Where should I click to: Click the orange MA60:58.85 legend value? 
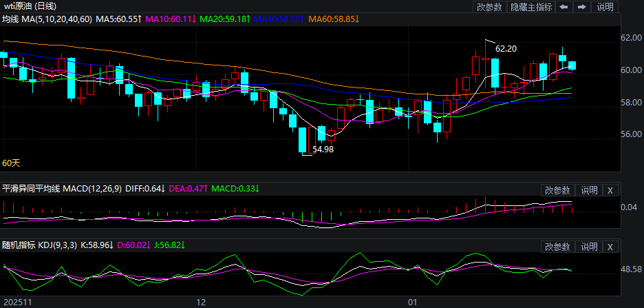pos(333,19)
